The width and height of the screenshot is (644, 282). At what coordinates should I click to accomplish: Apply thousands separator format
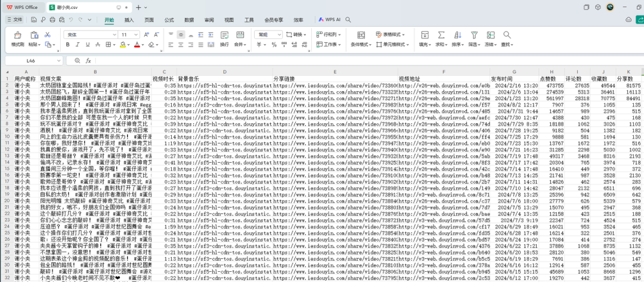(x=283, y=44)
